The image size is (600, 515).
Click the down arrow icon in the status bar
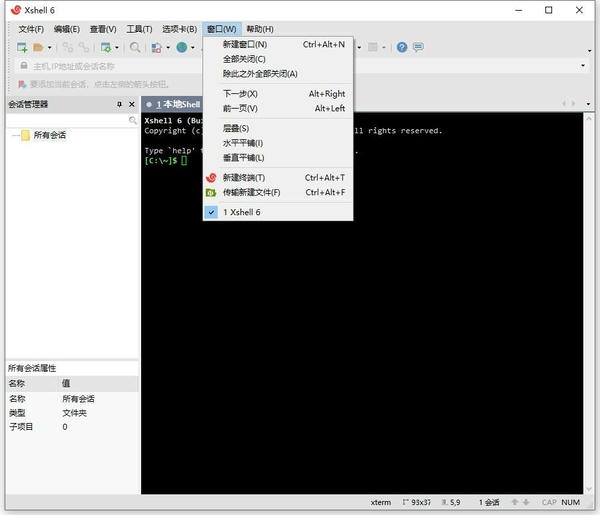526,502
